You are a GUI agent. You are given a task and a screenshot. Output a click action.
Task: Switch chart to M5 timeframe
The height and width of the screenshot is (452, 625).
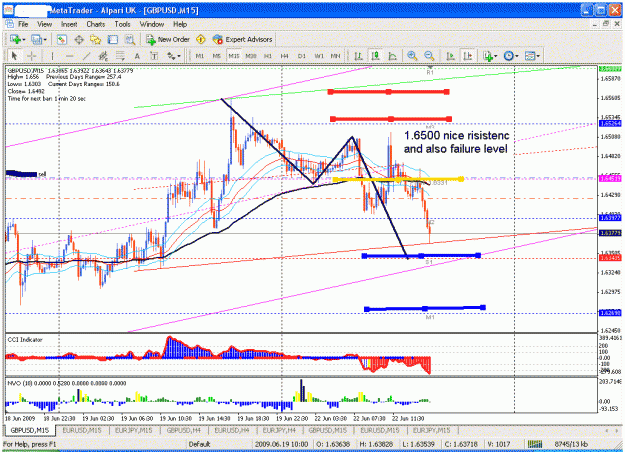tap(216, 56)
